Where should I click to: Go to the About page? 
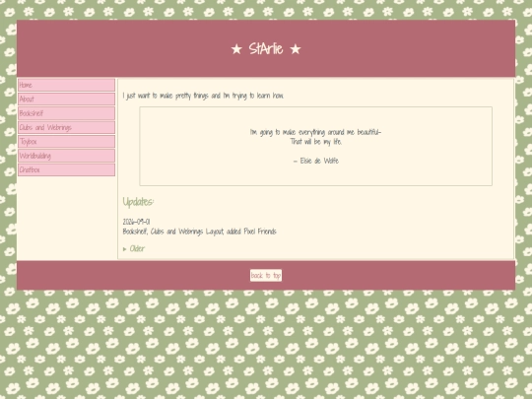coord(67,100)
